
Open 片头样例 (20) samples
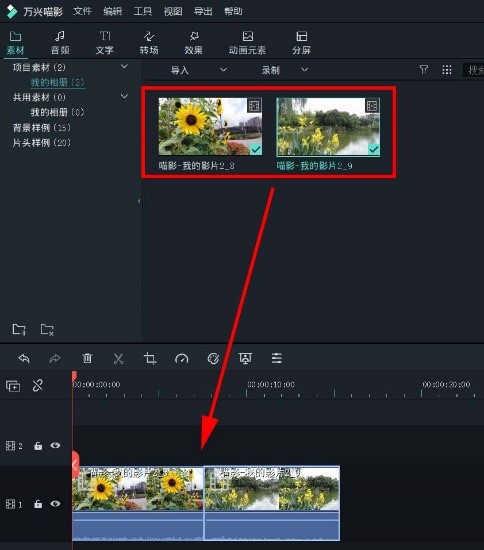pyautogui.click(x=42, y=143)
